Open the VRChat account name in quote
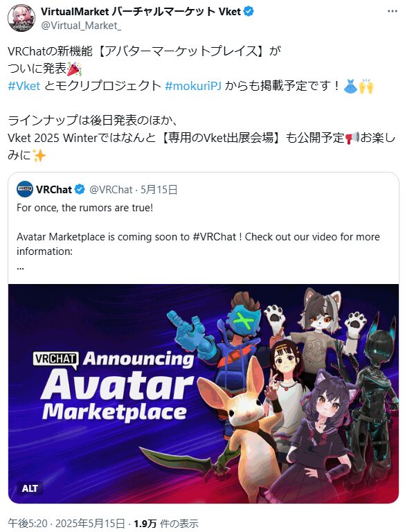The height and width of the screenshot is (532, 405). coord(54,189)
